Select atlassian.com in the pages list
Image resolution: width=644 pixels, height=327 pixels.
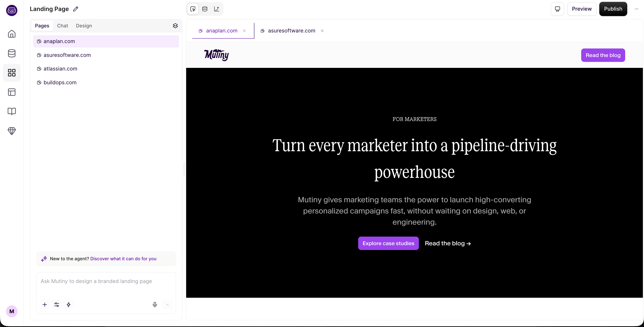point(106,69)
